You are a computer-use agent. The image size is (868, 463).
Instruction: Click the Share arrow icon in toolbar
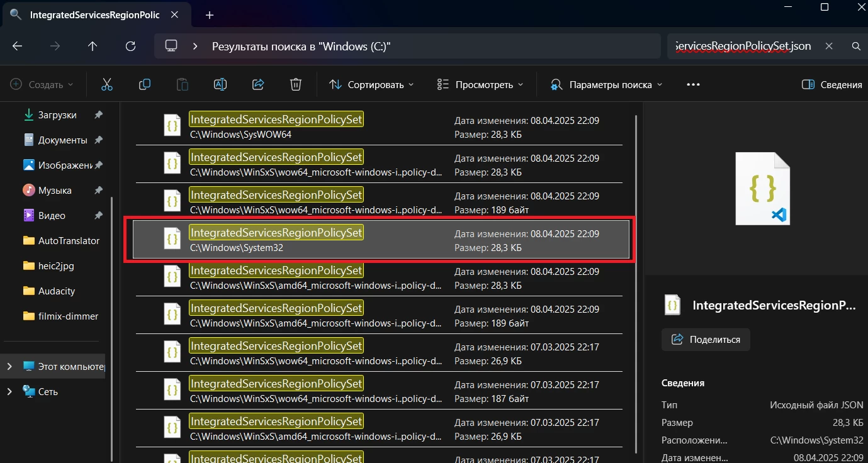(257, 84)
